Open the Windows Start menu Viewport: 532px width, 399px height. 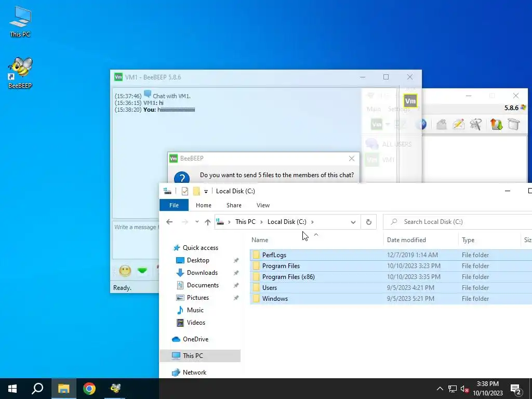coord(12,389)
